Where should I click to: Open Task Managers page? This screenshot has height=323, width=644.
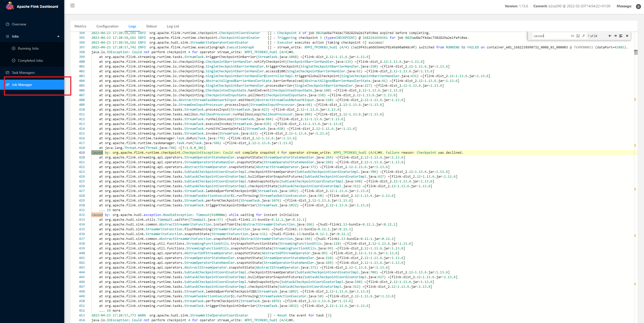coord(32,73)
